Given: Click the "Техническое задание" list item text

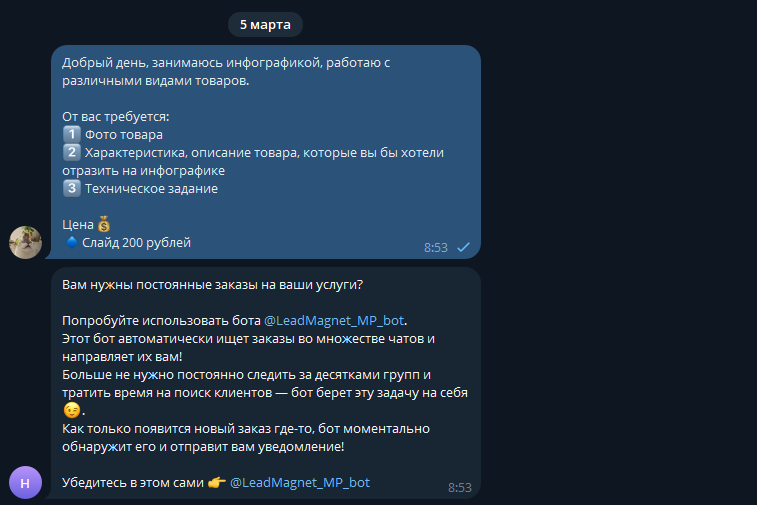Looking at the screenshot, I should pyautogui.click(x=151, y=189).
